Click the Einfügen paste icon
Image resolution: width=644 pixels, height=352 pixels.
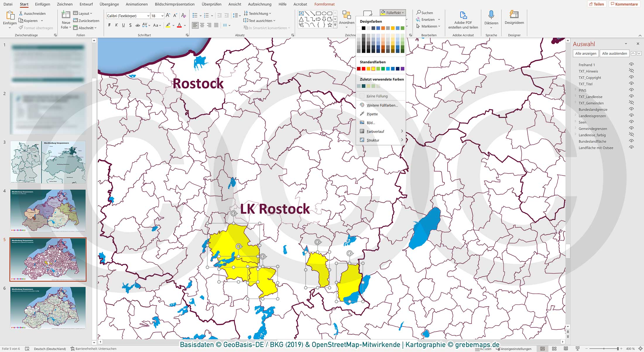tap(10, 15)
